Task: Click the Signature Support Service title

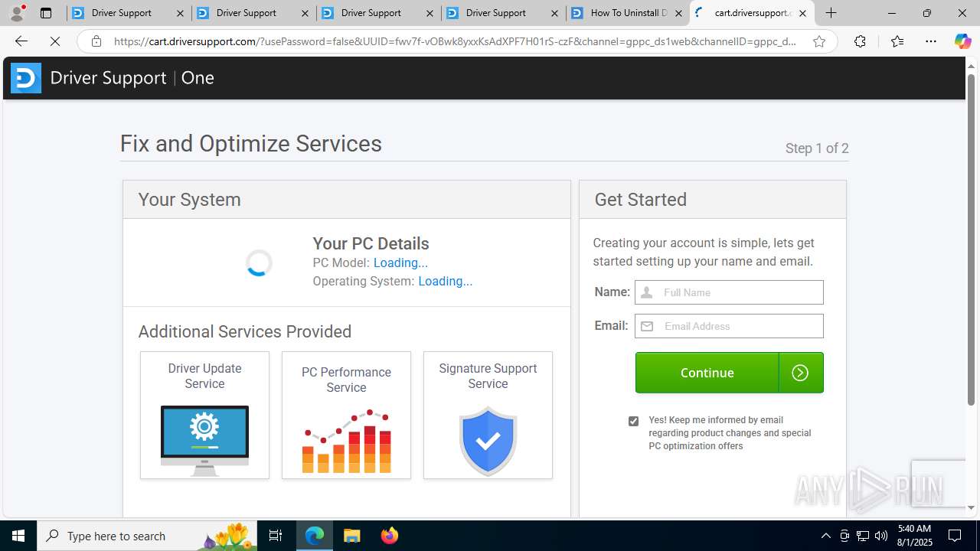Action: (488, 376)
